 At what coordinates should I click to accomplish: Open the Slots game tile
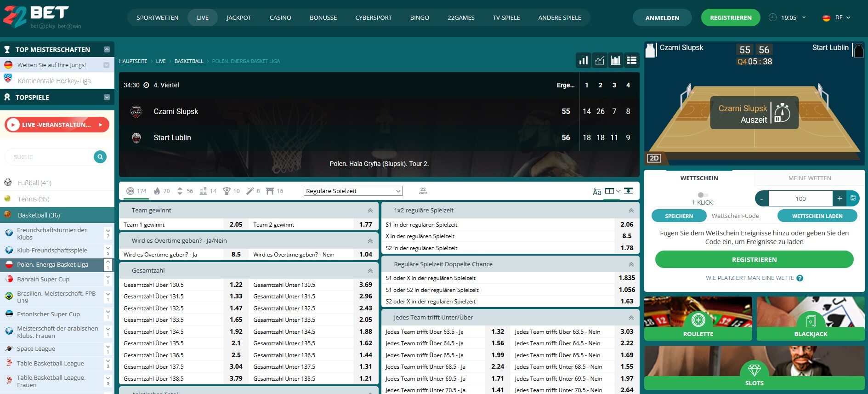click(x=755, y=367)
